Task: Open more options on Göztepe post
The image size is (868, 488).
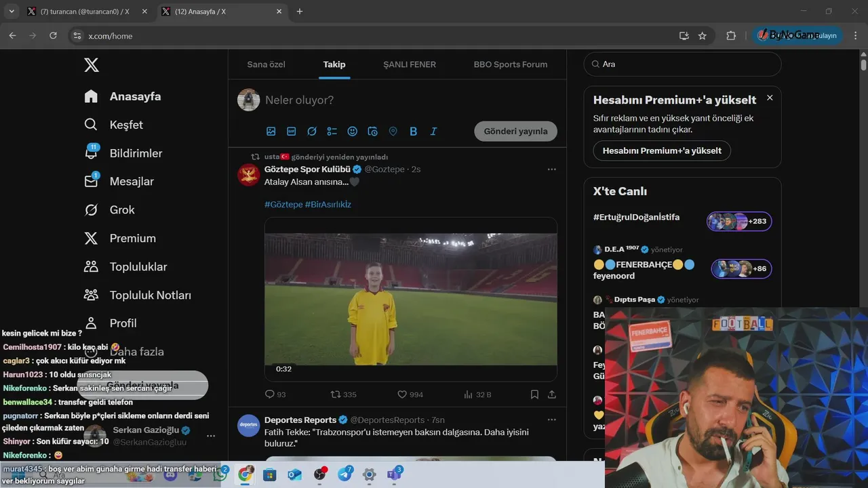Action: (551, 169)
